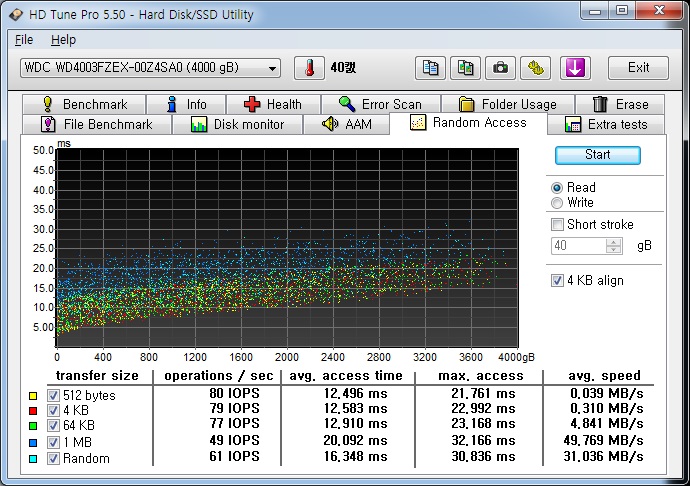Open options with the tools icon
This screenshot has width=690, height=486.
click(x=536, y=68)
